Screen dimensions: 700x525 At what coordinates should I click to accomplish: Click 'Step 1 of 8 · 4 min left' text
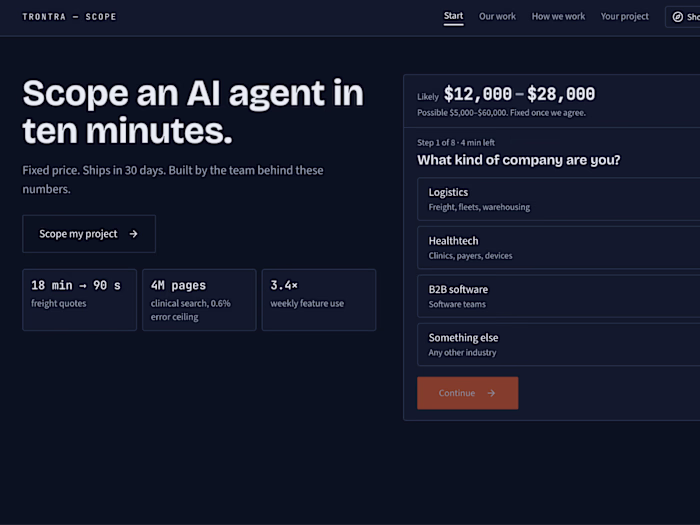tap(455, 142)
